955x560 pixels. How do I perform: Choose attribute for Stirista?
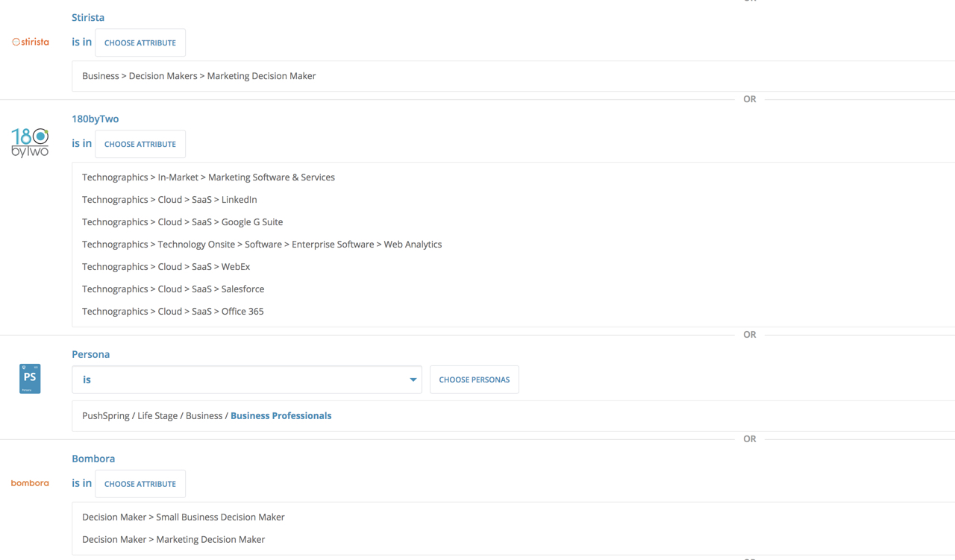[140, 43]
